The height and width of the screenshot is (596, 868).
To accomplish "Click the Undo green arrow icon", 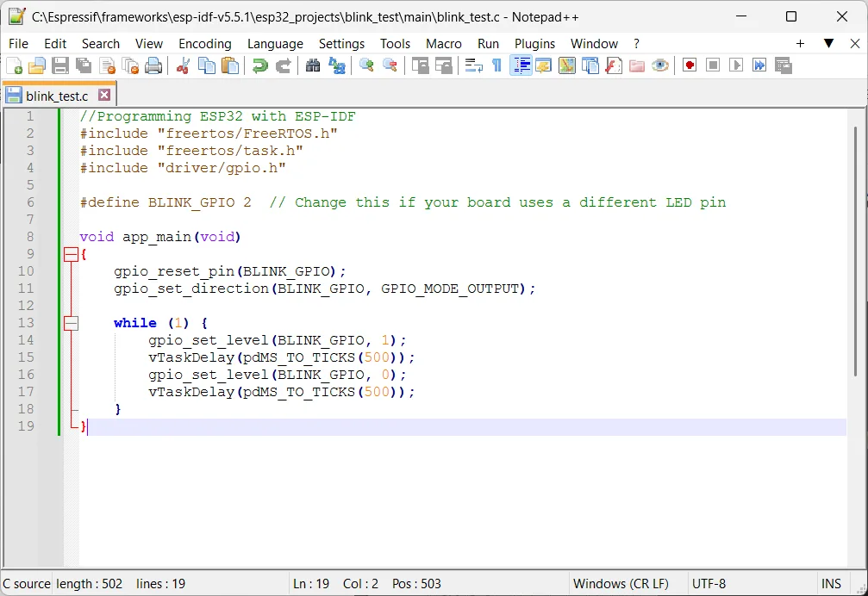I will click(259, 65).
